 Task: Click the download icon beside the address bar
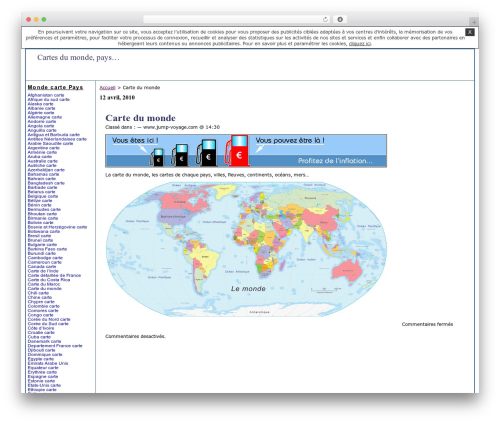point(340,19)
